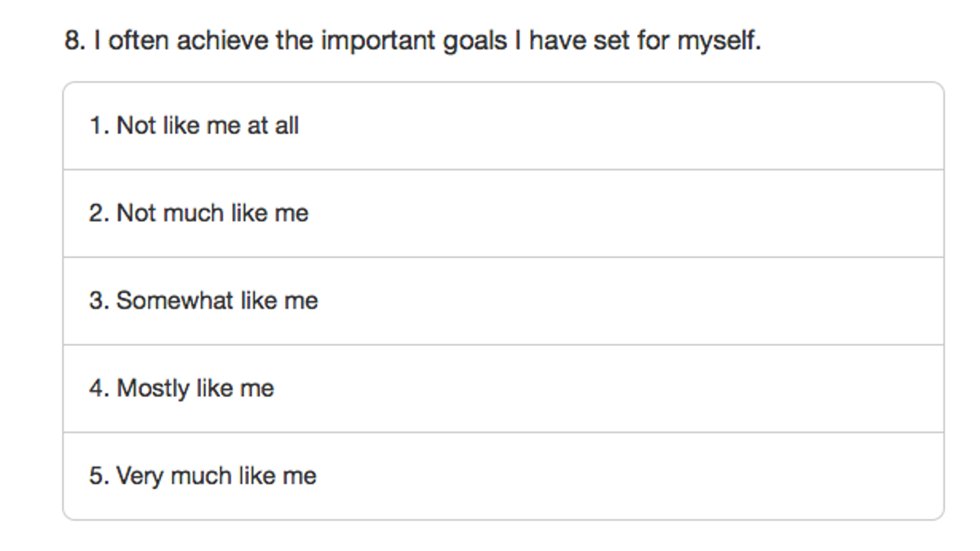Click the neutral 'Somewhat' row
Image resolution: width=980 pixels, height=551 pixels.
[503, 300]
